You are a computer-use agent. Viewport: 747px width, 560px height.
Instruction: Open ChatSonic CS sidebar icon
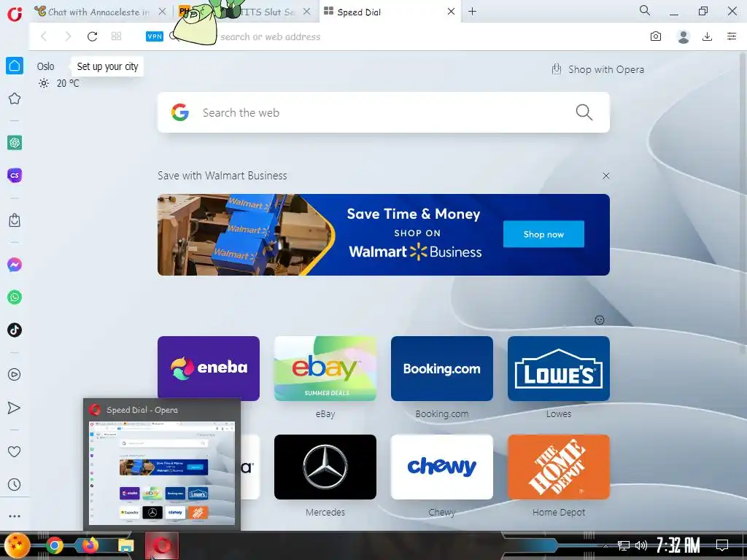[x=15, y=175]
